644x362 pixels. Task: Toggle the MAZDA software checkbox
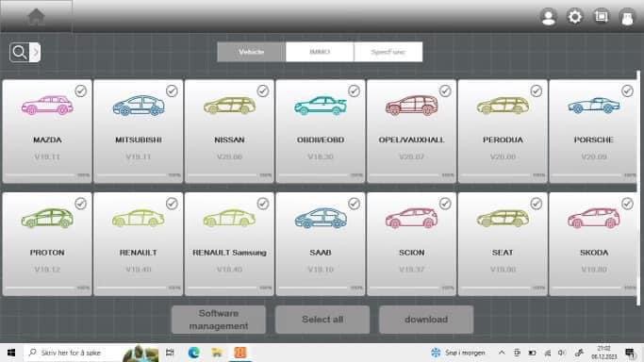point(81,90)
